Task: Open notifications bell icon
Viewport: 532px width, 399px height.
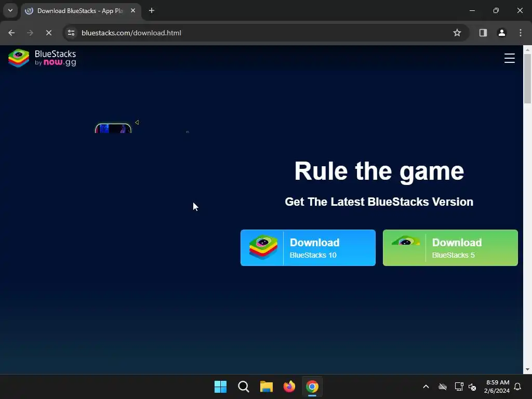Action: [x=517, y=387]
